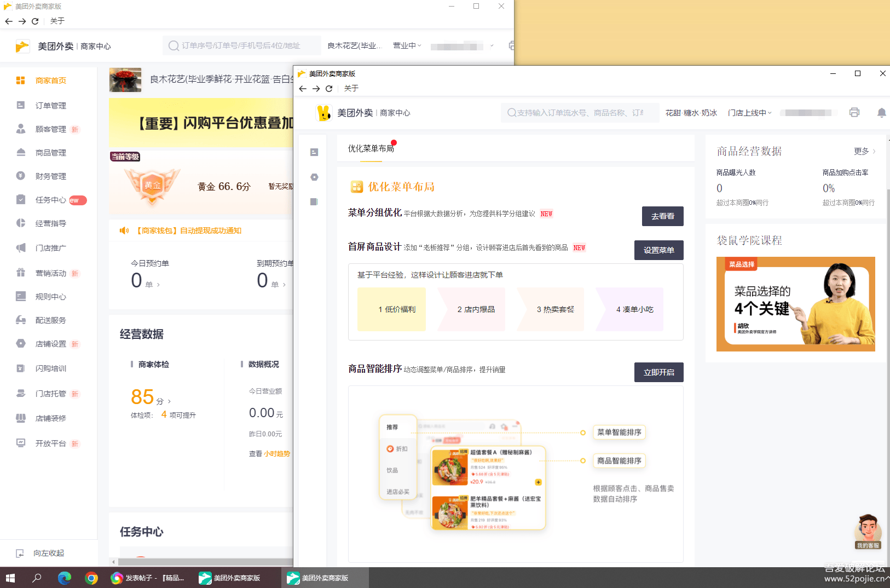Screen dimensions: 890x588
Task: Collapse sidebar with 向左收起
Action: tap(40, 553)
